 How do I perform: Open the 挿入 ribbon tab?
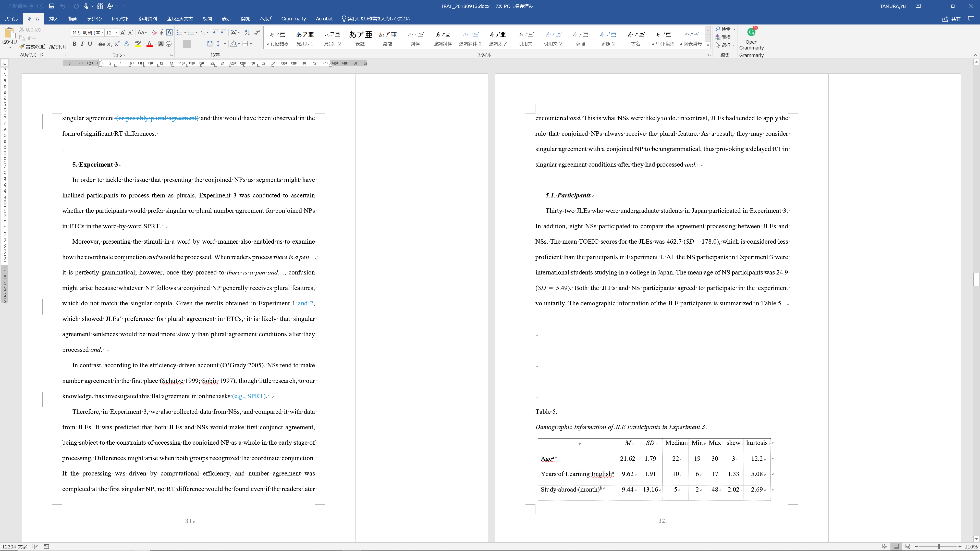(x=54, y=19)
